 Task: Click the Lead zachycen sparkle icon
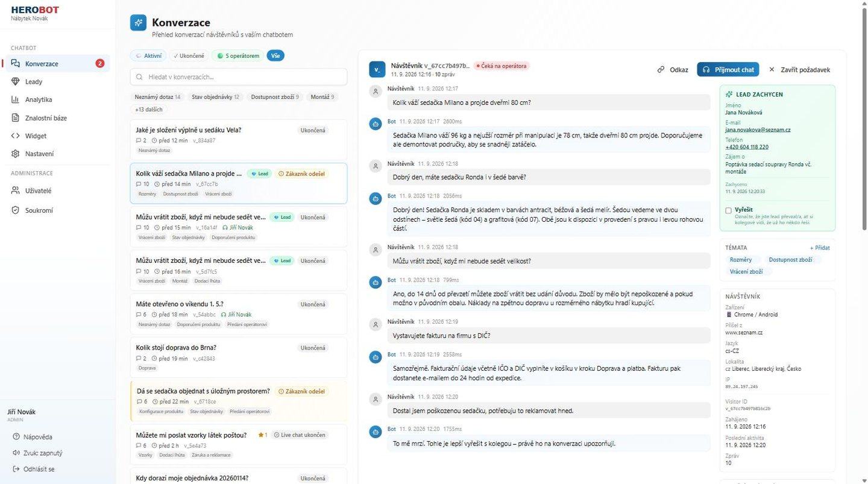pyautogui.click(x=729, y=95)
